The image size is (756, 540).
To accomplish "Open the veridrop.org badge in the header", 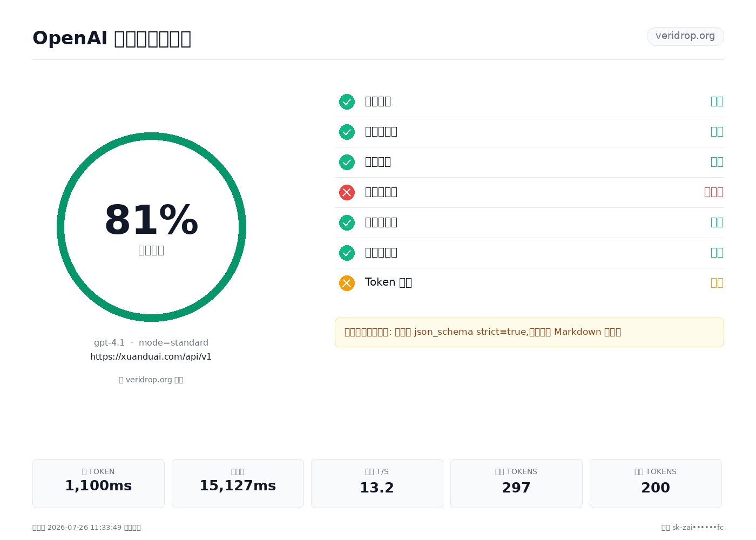I will 685,36.
